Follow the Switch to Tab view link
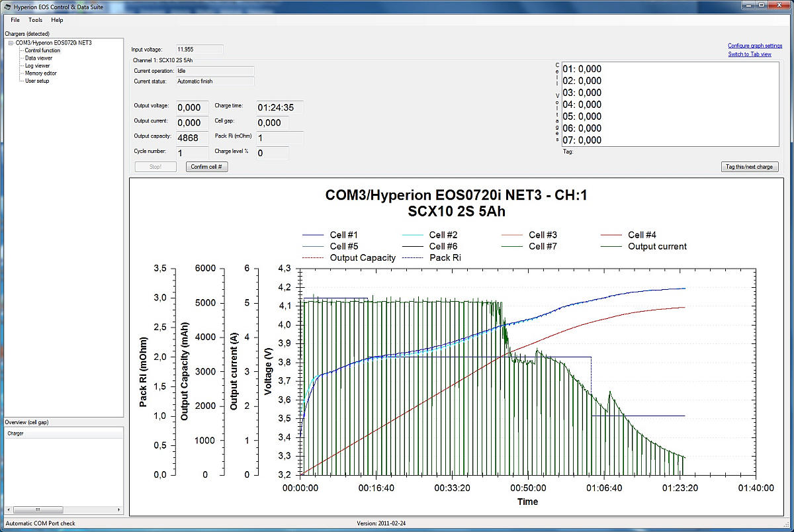The image size is (794, 532). (x=750, y=54)
